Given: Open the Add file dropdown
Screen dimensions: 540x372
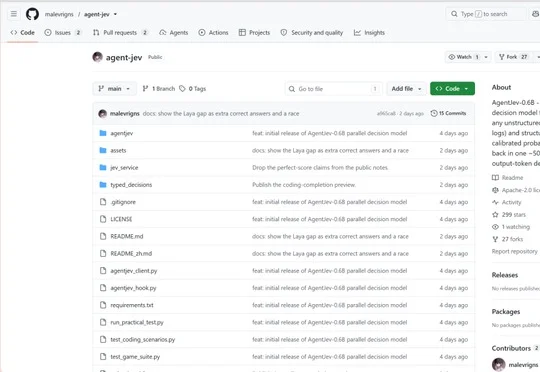Looking at the screenshot, I should tap(406, 89).
